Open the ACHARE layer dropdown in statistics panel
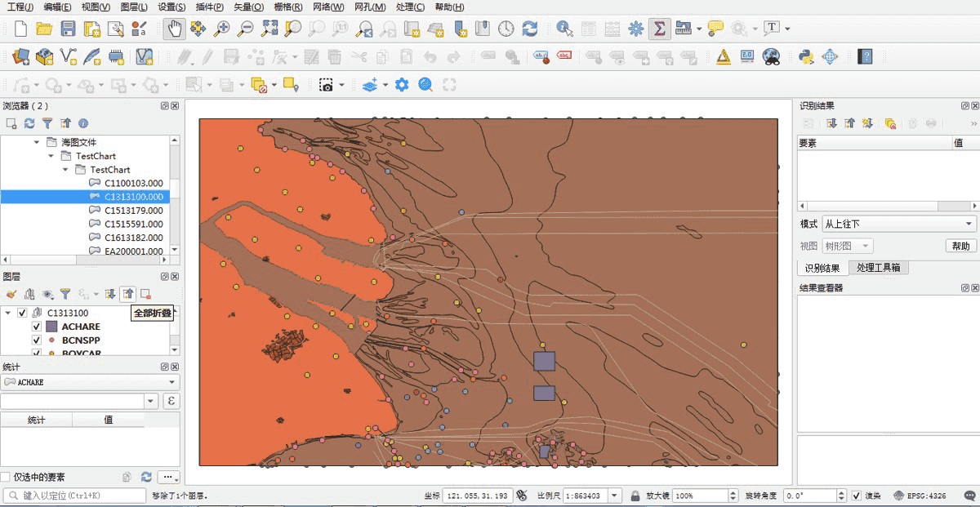 click(90, 382)
